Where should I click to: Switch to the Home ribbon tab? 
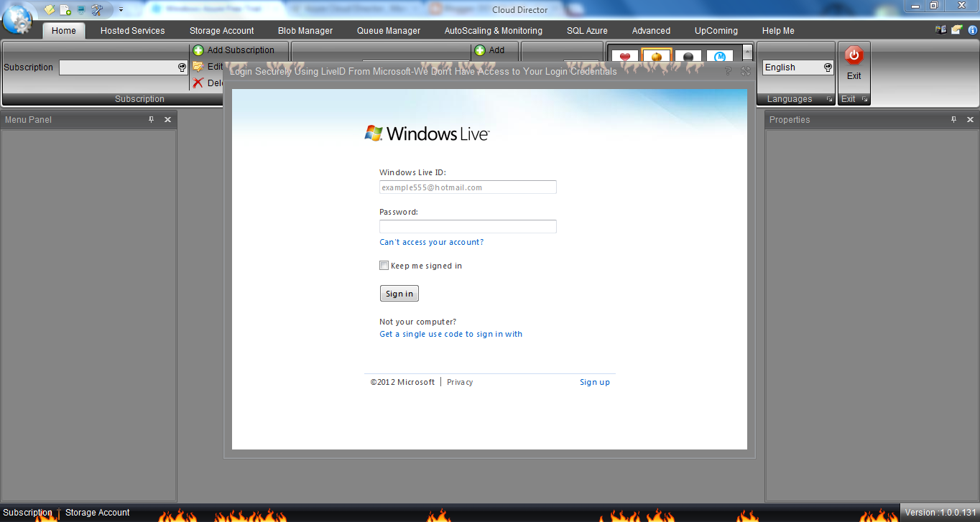click(64, 31)
